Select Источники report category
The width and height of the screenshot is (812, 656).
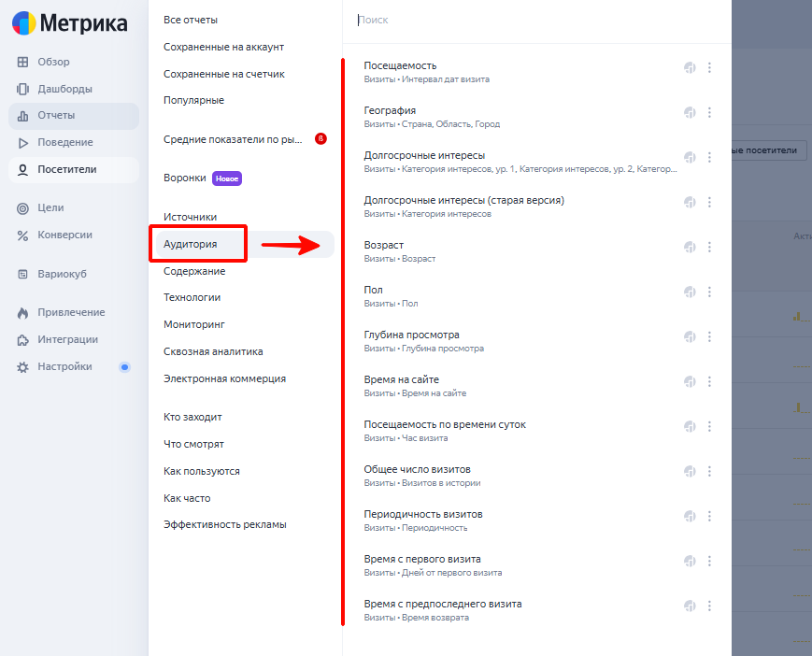coord(190,217)
